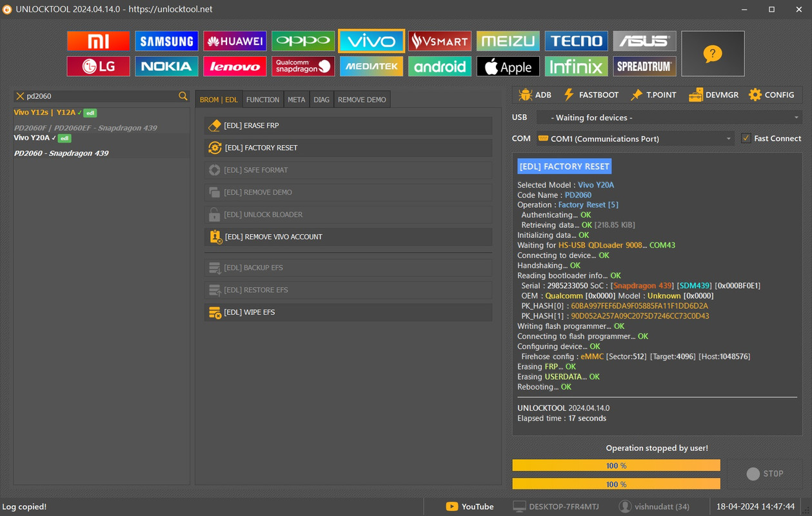This screenshot has width=812, height=516.
Task: Click the UnlockTool title bar logo
Action: (x=7, y=9)
